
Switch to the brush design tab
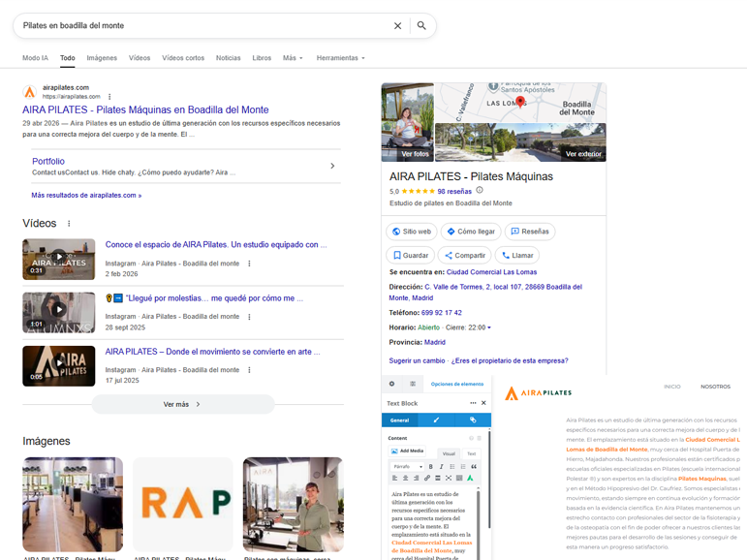(x=436, y=420)
